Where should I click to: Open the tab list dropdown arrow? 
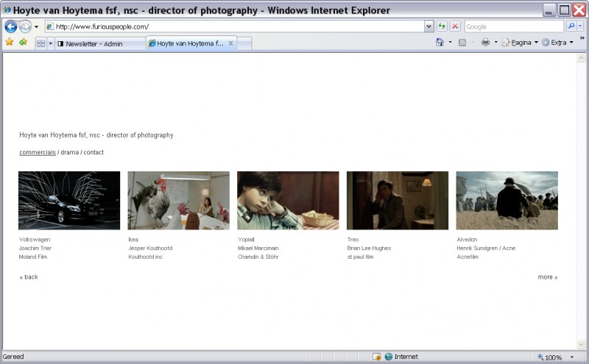click(x=50, y=43)
